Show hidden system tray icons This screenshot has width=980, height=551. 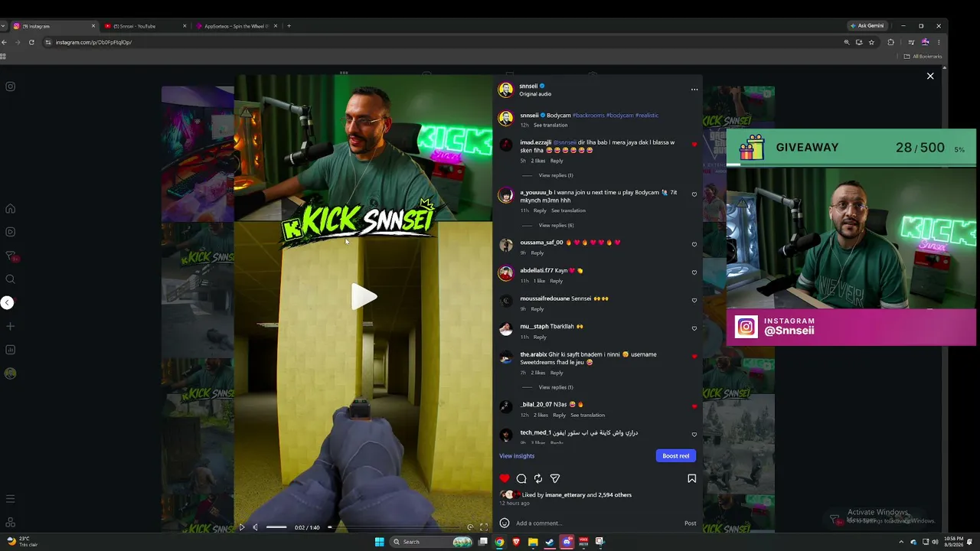point(901,542)
